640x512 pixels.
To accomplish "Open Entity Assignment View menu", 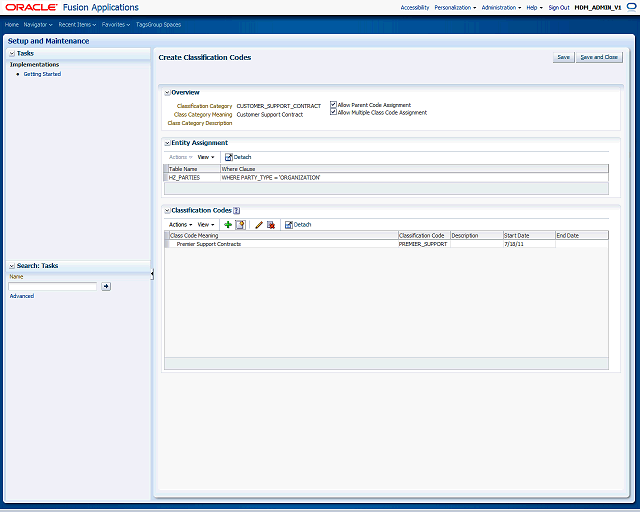I will [x=206, y=157].
